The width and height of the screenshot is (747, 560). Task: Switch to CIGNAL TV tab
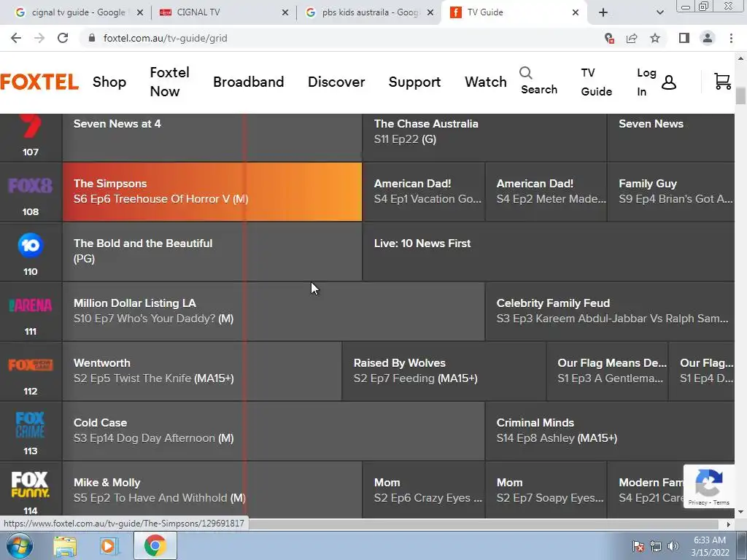pos(223,12)
